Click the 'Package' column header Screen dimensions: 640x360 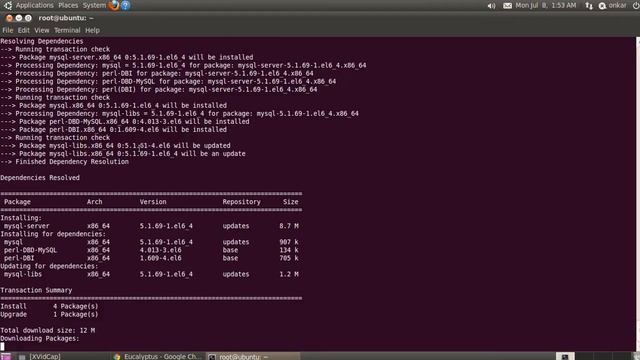point(17,202)
